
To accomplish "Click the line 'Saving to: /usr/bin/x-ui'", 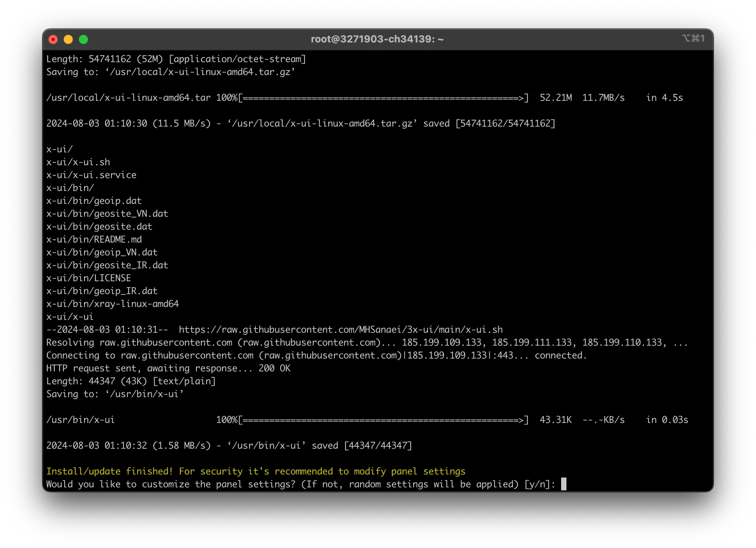I will (115, 394).
